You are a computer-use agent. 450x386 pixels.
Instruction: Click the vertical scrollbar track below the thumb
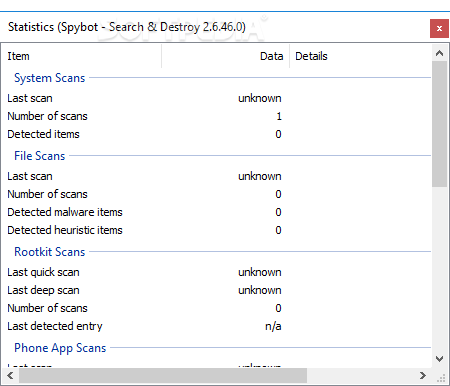pos(439,268)
